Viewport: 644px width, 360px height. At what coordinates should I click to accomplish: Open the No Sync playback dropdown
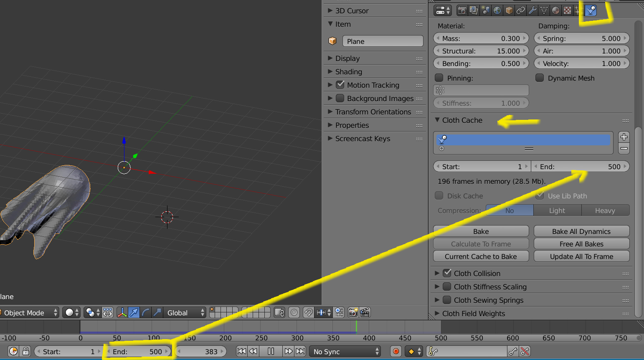pos(346,352)
